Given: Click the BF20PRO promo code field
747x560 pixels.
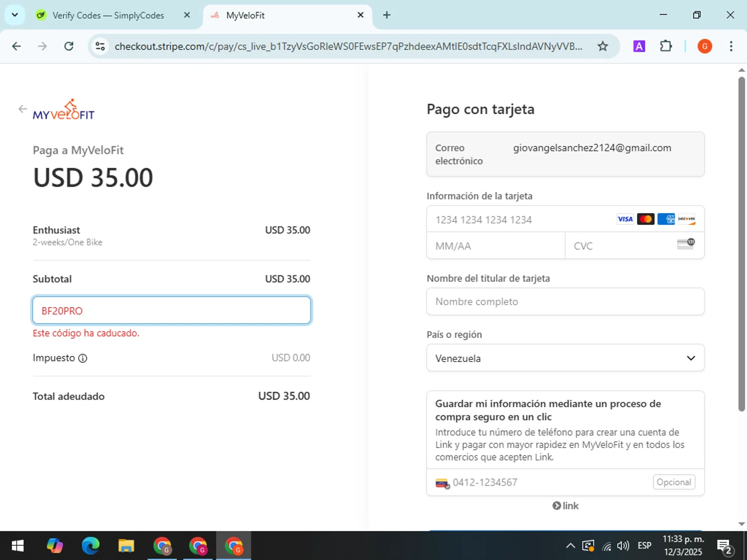Looking at the screenshot, I should [172, 311].
